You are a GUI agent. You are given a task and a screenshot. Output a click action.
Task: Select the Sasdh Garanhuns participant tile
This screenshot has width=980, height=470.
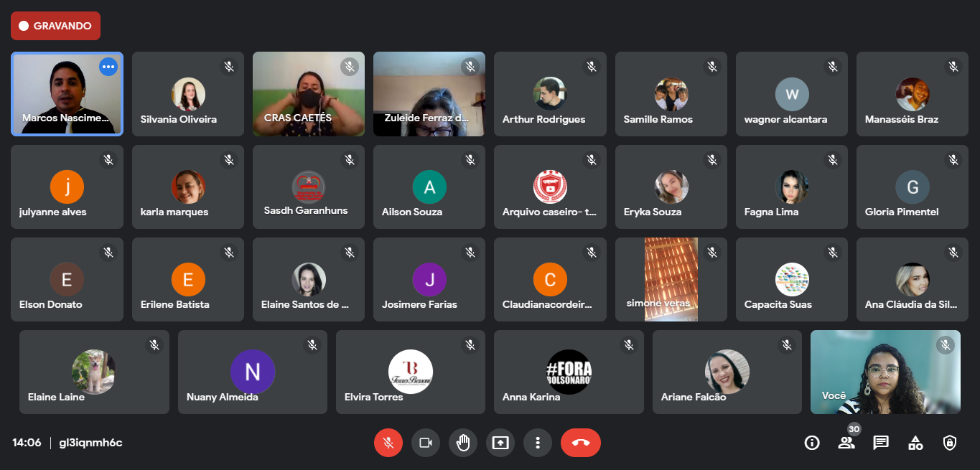coord(308,187)
